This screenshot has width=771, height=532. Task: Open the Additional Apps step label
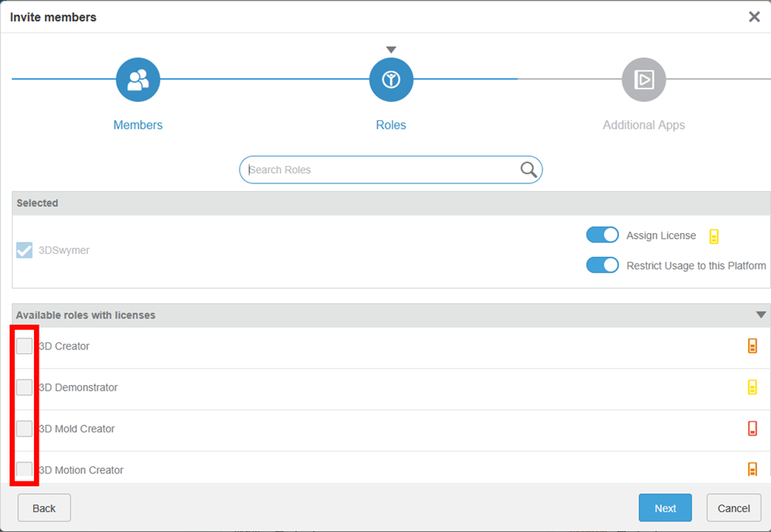(x=644, y=125)
